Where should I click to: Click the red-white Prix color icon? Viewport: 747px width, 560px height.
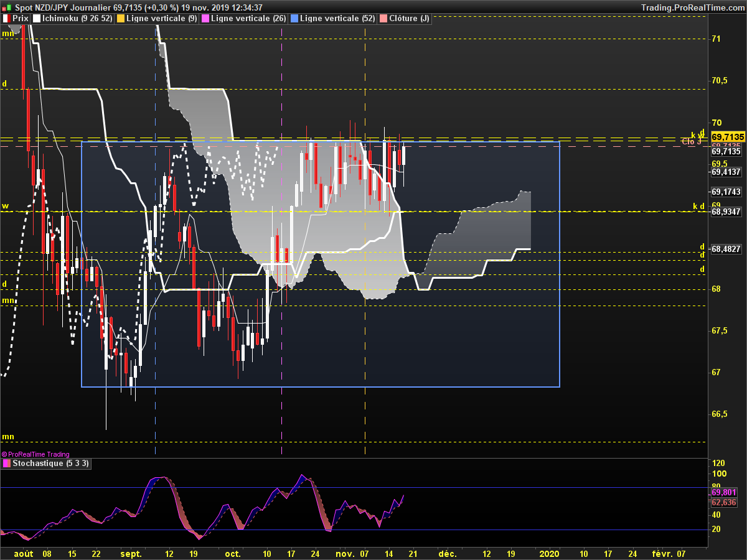point(6,19)
